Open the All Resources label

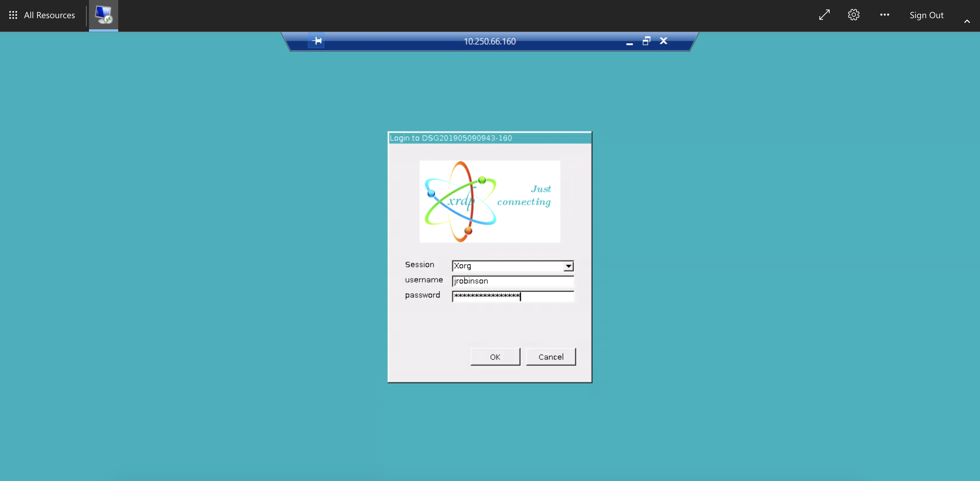(x=49, y=15)
